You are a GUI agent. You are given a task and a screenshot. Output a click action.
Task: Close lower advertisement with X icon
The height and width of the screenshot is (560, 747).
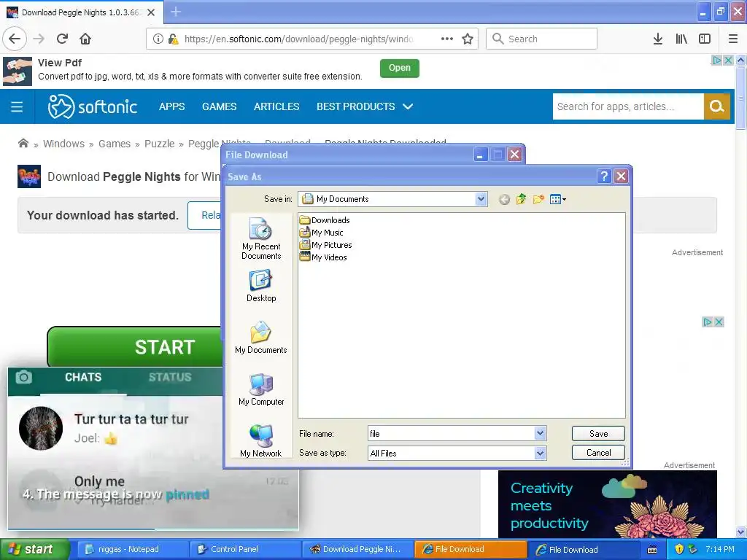pyautogui.click(x=719, y=322)
